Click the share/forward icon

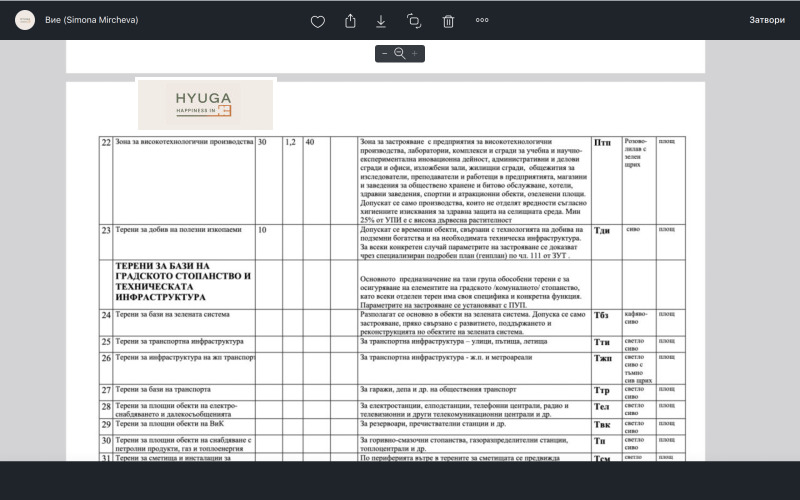pyautogui.click(x=350, y=20)
